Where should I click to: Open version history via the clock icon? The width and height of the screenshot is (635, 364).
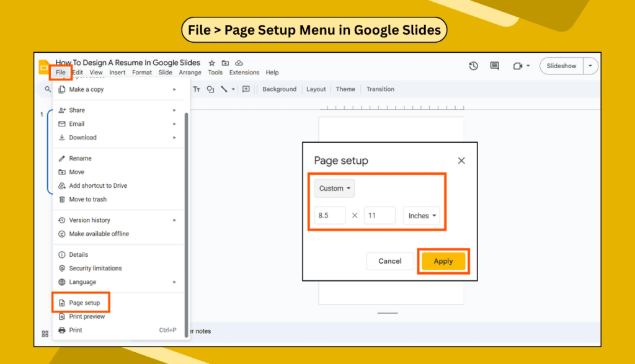click(x=474, y=65)
